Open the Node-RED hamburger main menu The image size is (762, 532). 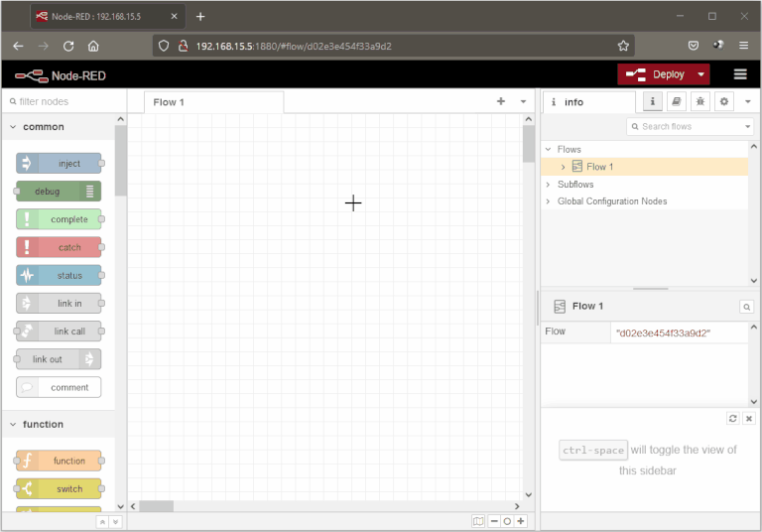tap(740, 74)
